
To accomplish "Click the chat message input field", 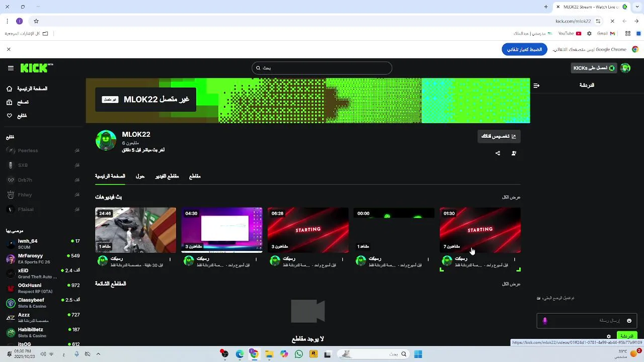I will pyautogui.click(x=587, y=320).
